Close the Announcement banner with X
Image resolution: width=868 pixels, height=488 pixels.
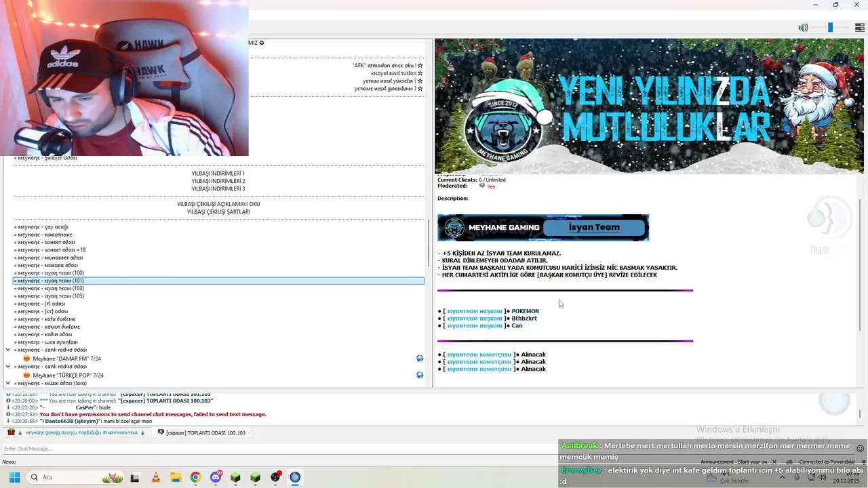coord(774,462)
